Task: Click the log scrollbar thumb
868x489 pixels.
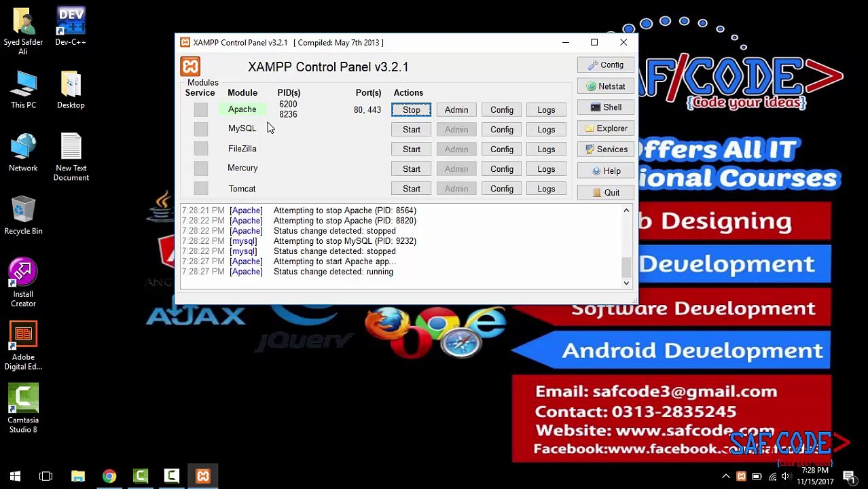Action: [x=626, y=267]
